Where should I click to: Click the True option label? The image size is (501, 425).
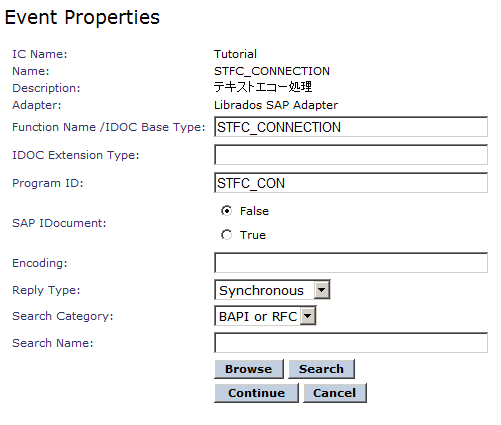[253, 235]
